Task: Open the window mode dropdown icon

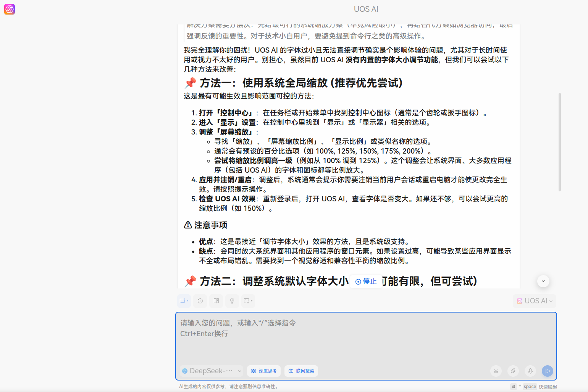Action: tap(248, 301)
